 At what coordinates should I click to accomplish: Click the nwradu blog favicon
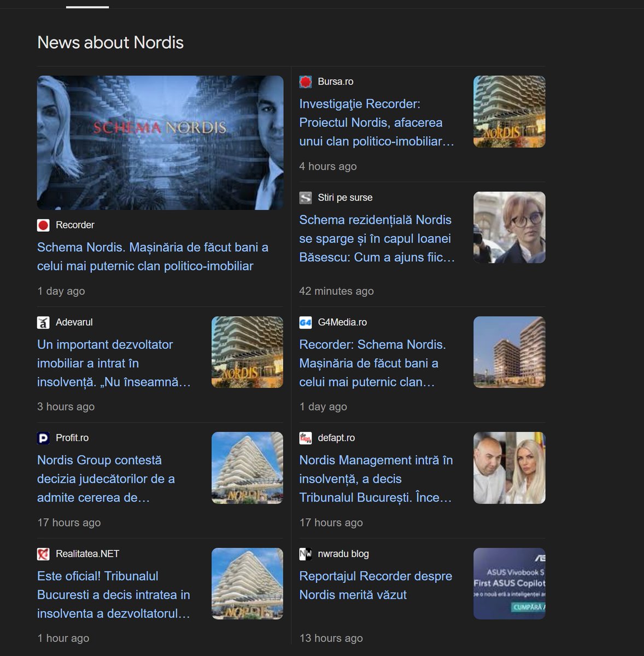pos(306,554)
